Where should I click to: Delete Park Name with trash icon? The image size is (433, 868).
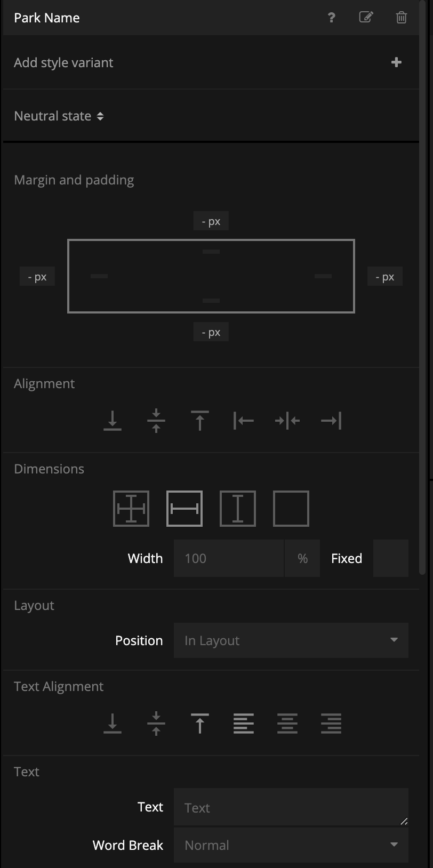402,18
